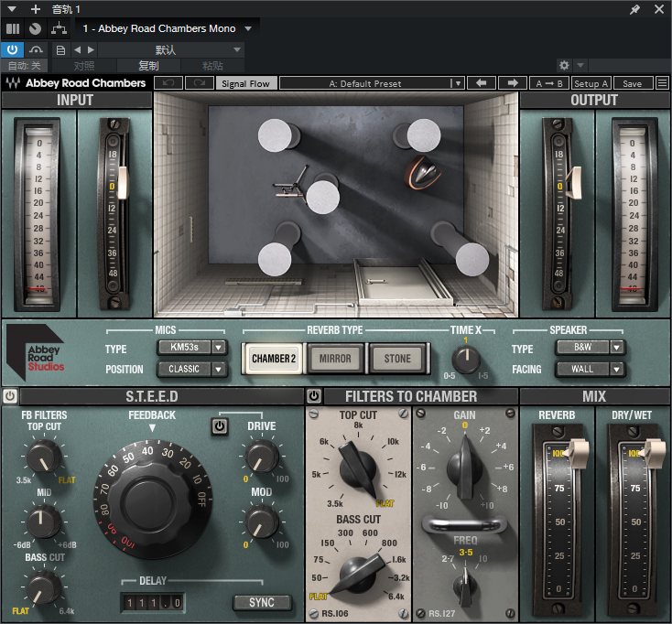Toggle the Signal Flow view
Viewport: 672px width, 624px height.
(x=246, y=83)
